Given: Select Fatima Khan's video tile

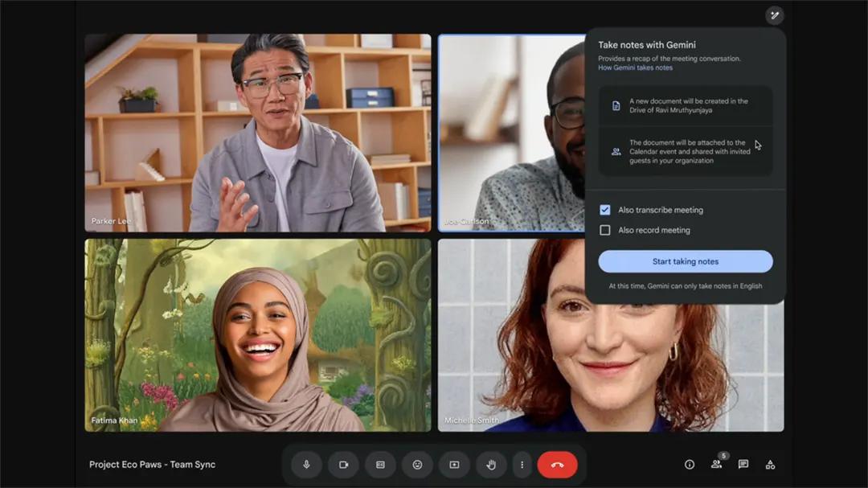Looking at the screenshot, I should (258, 335).
